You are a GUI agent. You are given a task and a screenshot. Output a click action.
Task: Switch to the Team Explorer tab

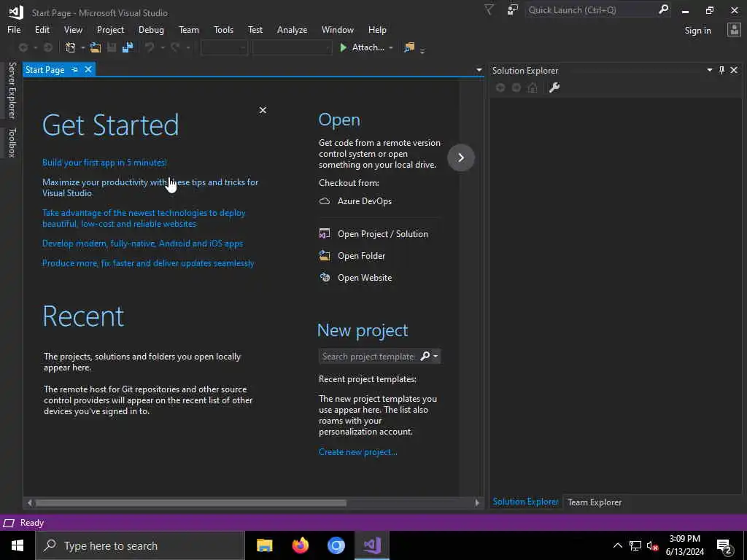pos(595,502)
